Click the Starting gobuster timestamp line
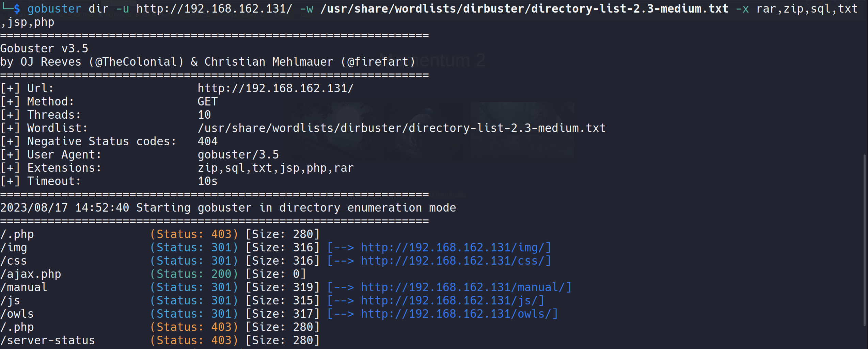 click(228, 208)
